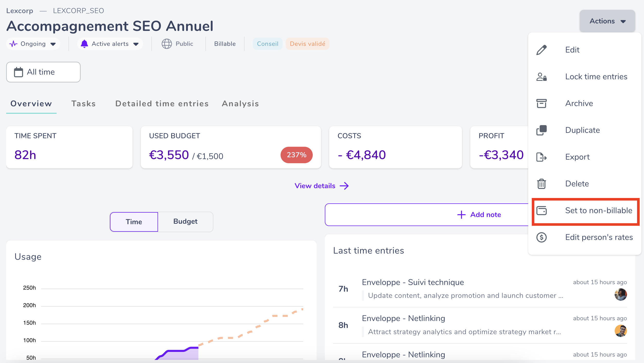The width and height of the screenshot is (644, 363).
Task: Click the Devis validé tag
Action: point(308,44)
